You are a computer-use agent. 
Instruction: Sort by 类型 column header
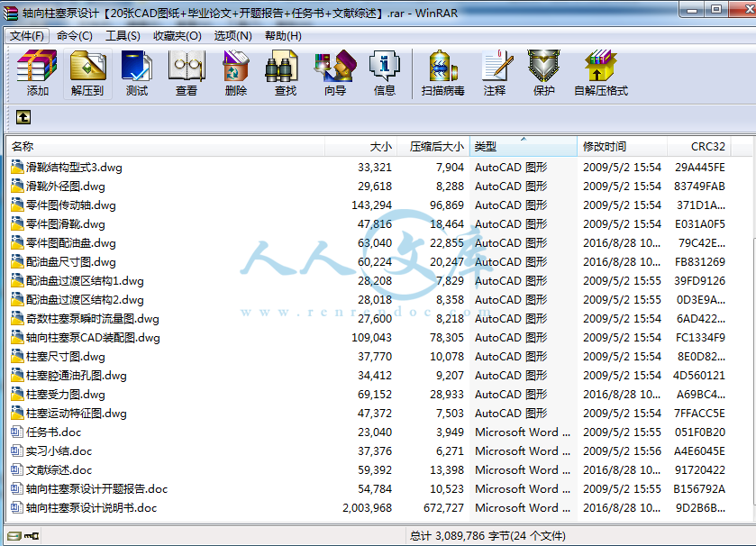(524, 147)
